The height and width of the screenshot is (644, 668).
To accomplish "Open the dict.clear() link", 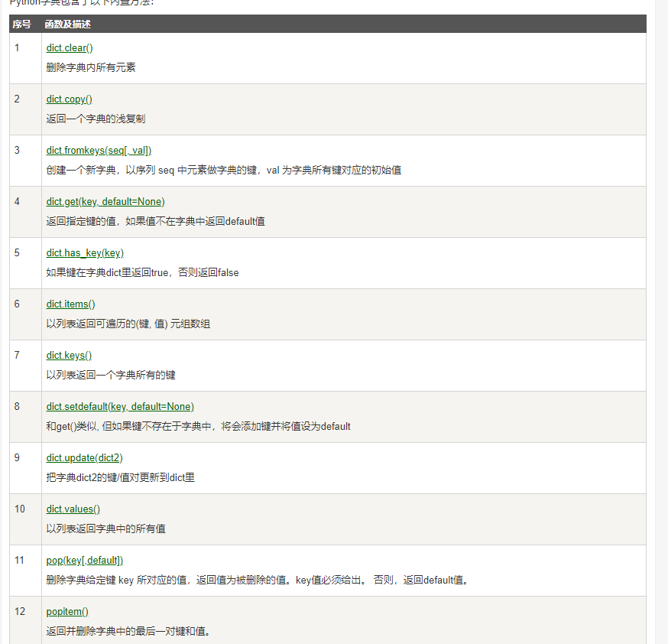I will click(70, 47).
